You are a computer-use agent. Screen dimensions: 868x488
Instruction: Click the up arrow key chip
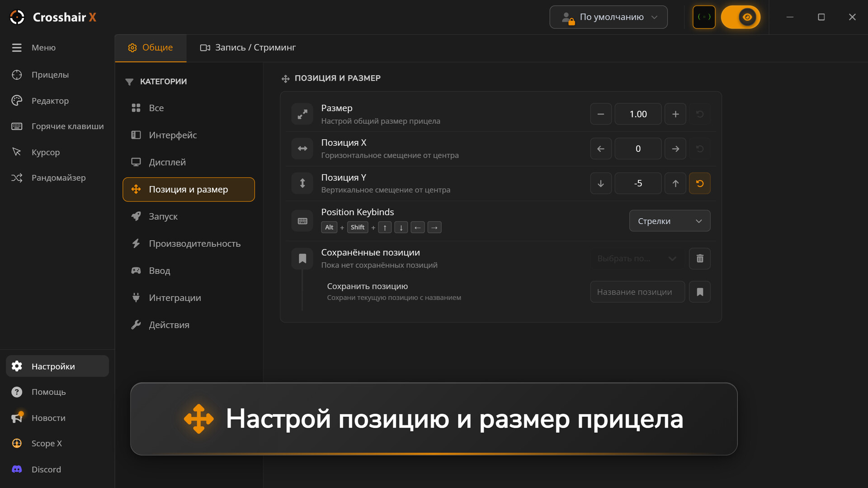(x=385, y=227)
